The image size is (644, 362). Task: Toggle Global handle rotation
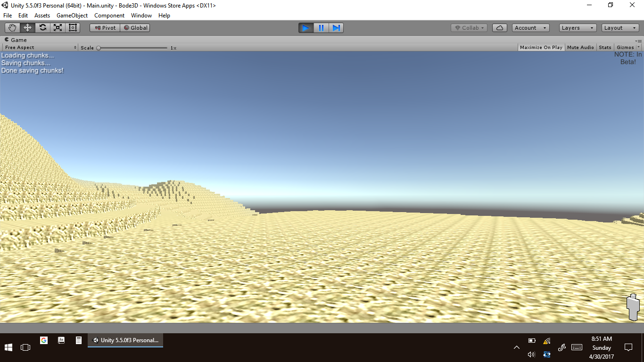pyautogui.click(x=135, y=28)
